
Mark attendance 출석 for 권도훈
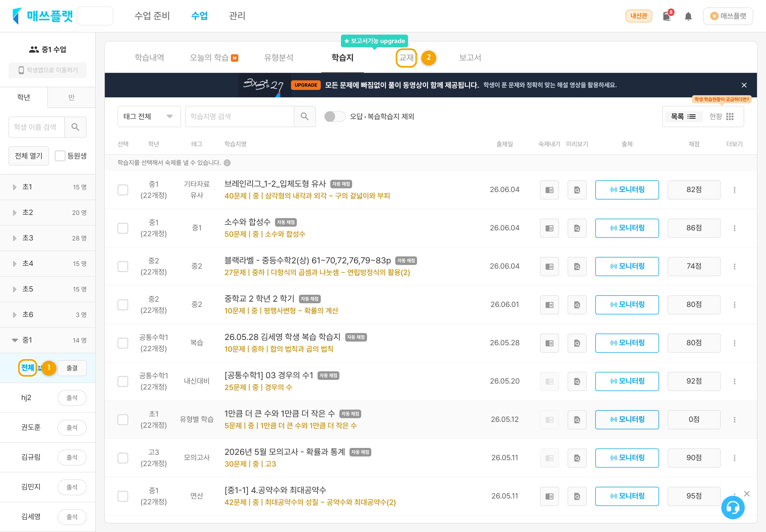pyautogui.click(x=72, y=427)
